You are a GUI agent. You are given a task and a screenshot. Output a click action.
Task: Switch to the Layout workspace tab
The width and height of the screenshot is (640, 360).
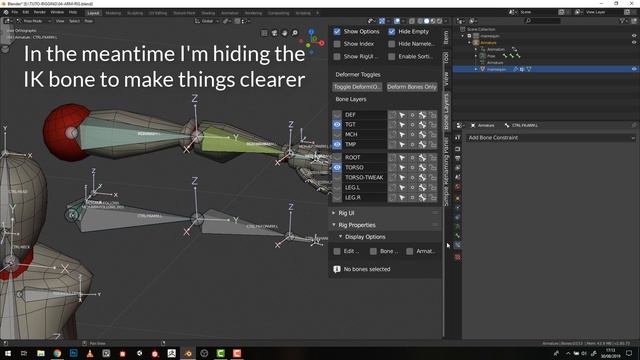[x=93, y=13]
